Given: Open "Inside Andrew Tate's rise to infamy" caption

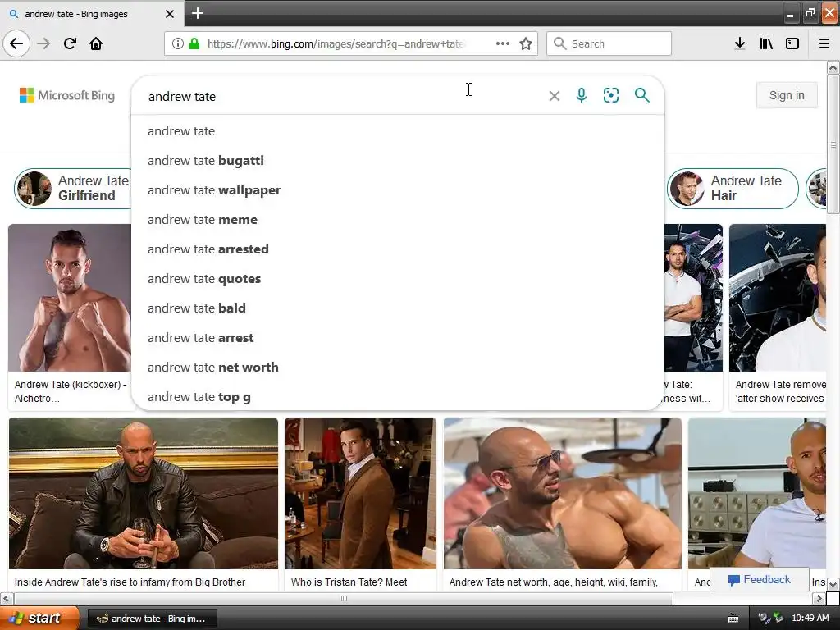Looking at the screenshot, I should pyautogui.click(x=130, y=582).
